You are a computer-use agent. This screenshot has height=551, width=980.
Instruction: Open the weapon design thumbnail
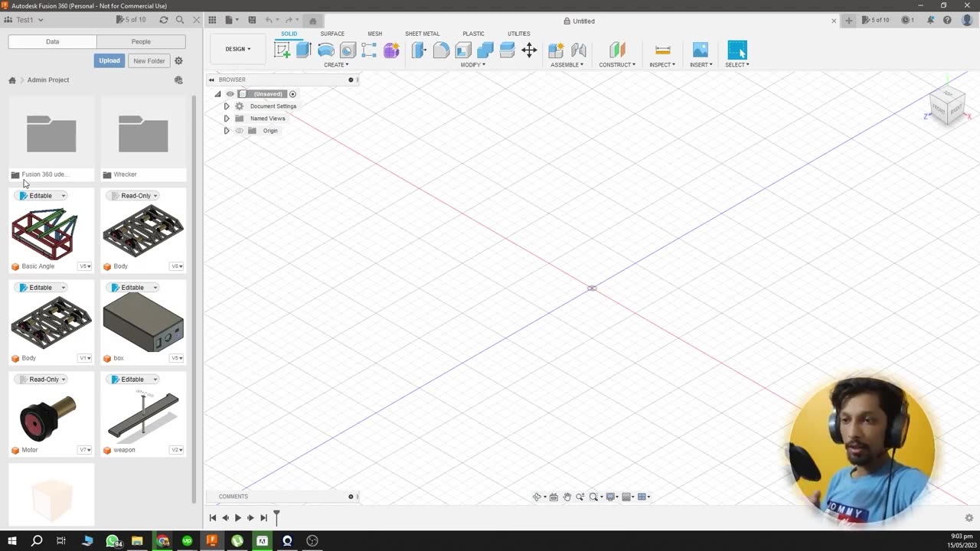click(x=143, y=415)
